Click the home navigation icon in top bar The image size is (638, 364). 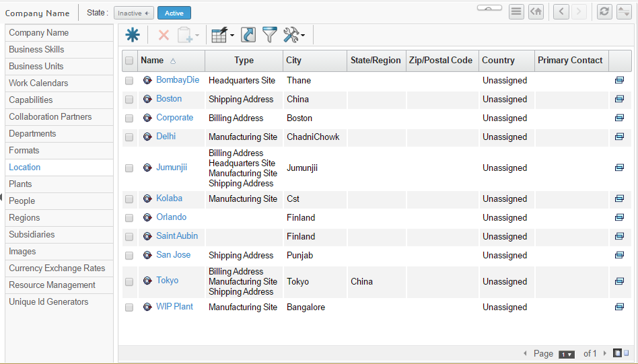coord(536,12)
